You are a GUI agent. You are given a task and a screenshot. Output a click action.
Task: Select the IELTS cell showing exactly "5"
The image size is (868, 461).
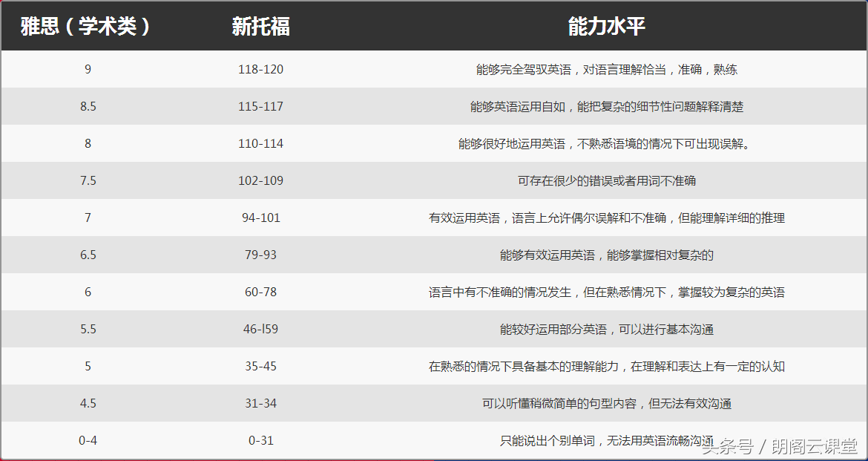pyautogui.click(x=88, y=366)
